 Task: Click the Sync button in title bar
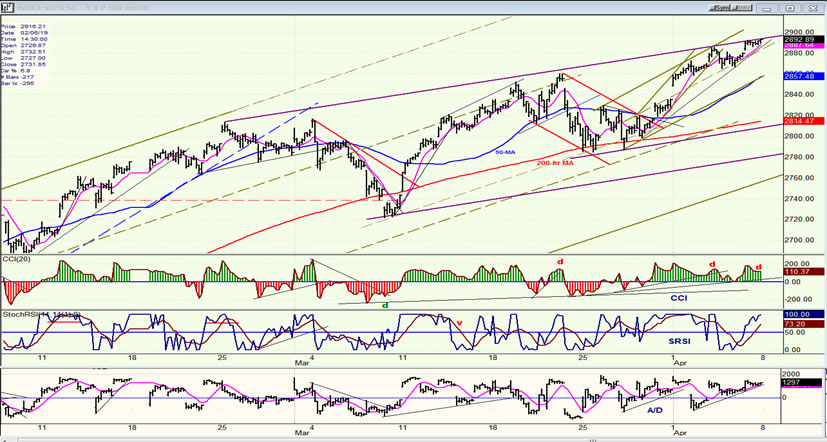[720, 8]
